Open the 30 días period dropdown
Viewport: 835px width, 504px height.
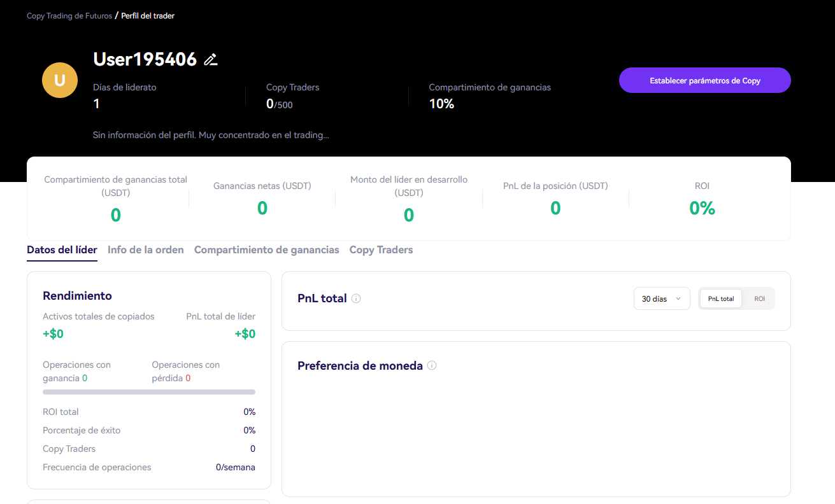coord(662,298)
